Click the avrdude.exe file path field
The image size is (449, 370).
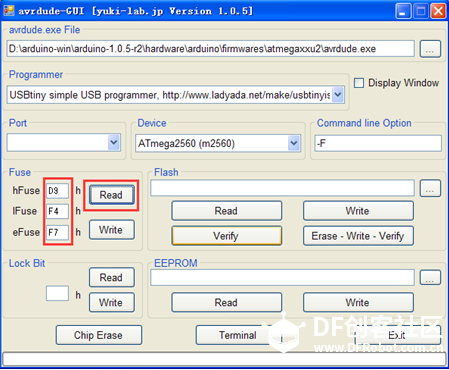(210, 49)
